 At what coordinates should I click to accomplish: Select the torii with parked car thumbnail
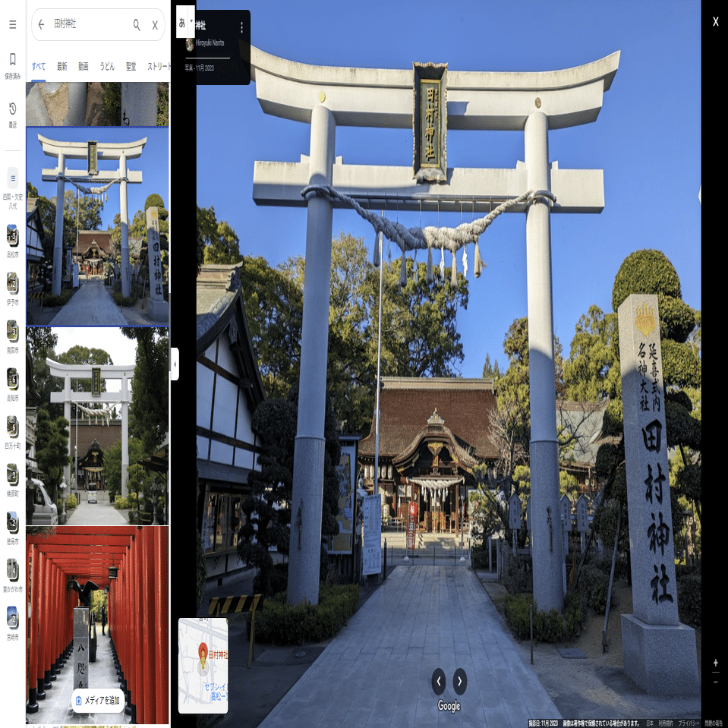[x=97, y=426]
